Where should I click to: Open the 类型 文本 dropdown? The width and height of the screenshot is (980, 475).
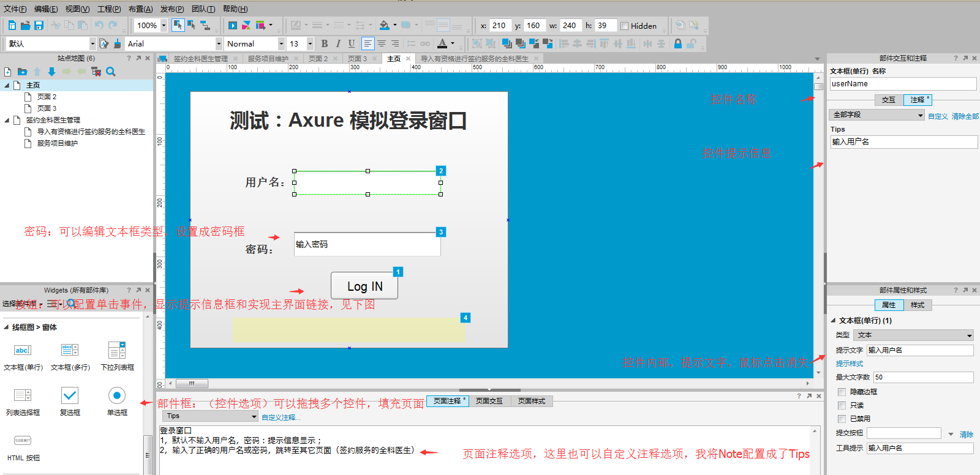pyautogui.click(x=914, y=335)
